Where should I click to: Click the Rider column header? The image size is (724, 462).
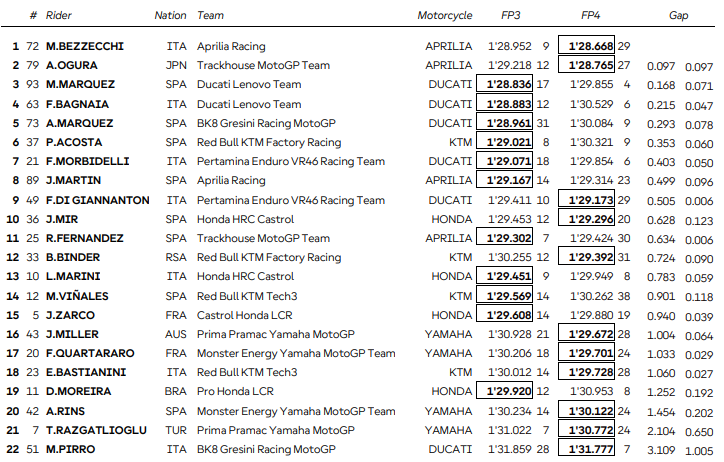61,16
